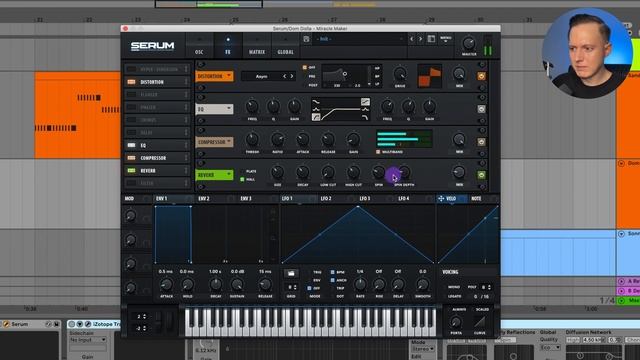The width and height of the screenshot is (640, 360).
Task: Open the Serum MENU dropdown
Action: [446, 39]
